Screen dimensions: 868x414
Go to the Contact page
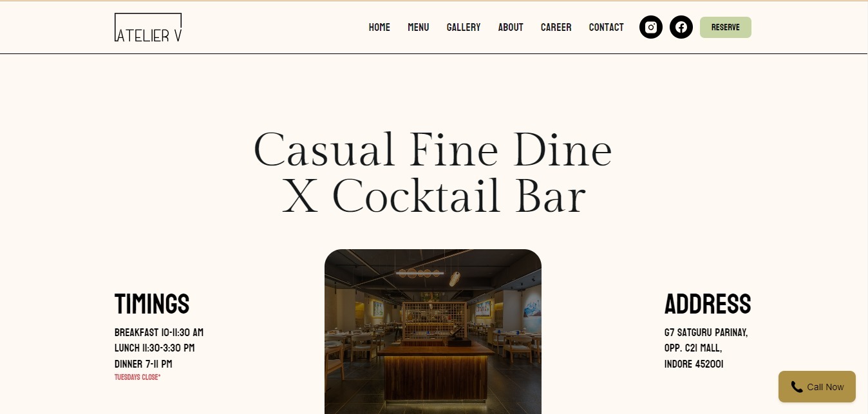point(607,27)
